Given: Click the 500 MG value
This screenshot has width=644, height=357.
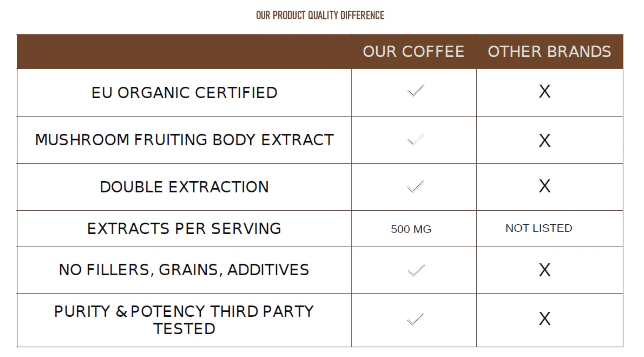Looking at the screenshot, I should point(411,229).
